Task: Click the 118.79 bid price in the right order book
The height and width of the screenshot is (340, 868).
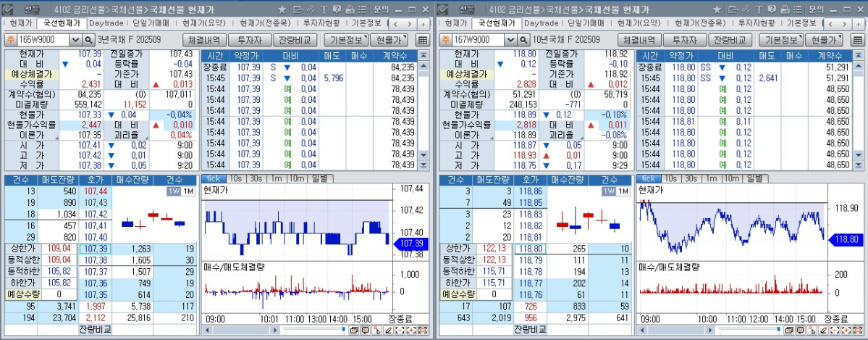Action: click(531, 260)
